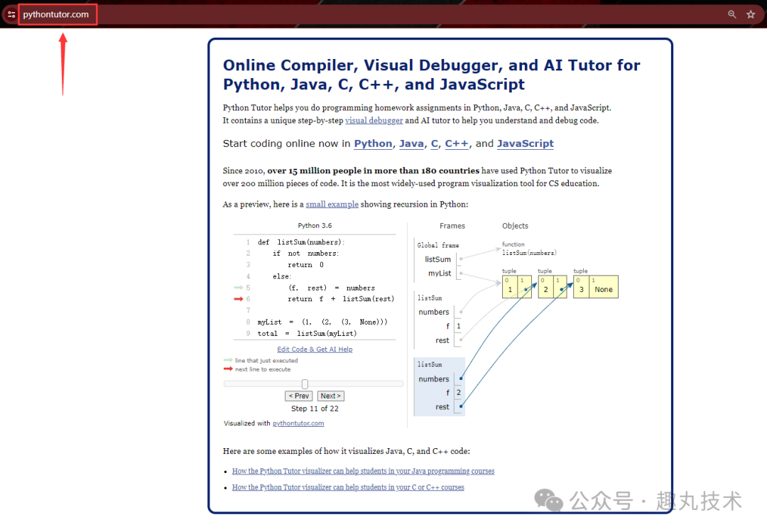Click code line 1 def listSum(numbers)
The width and height of the screenshot is (767, 532).
[x=301, y=242]
